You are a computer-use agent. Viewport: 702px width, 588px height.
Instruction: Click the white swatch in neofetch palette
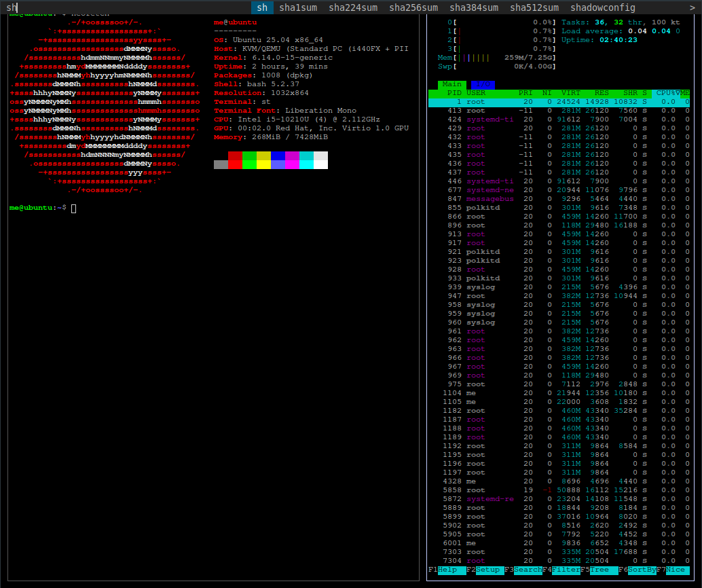(320, 164)
